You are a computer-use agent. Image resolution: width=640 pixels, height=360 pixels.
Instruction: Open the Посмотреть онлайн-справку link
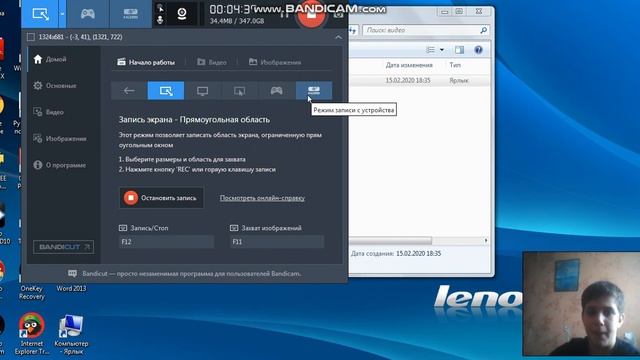point(262,198)
